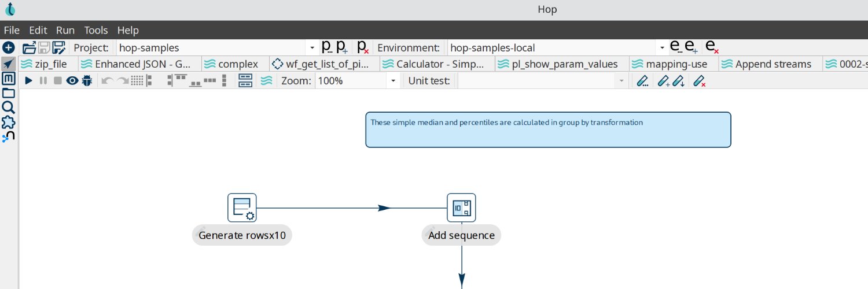Edit the selected project icon
The height and width of the screenshot is (289, 868).
point(326,47)
